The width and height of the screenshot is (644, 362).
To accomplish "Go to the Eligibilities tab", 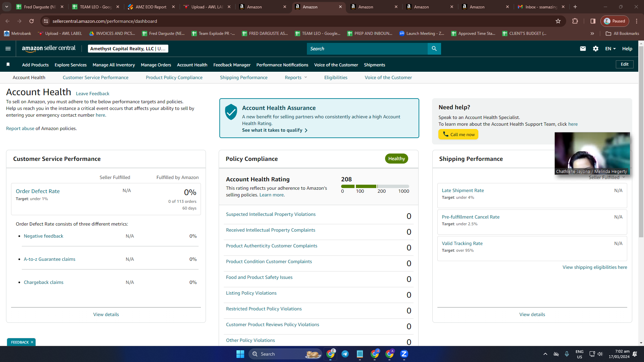I will click(336, 77).
